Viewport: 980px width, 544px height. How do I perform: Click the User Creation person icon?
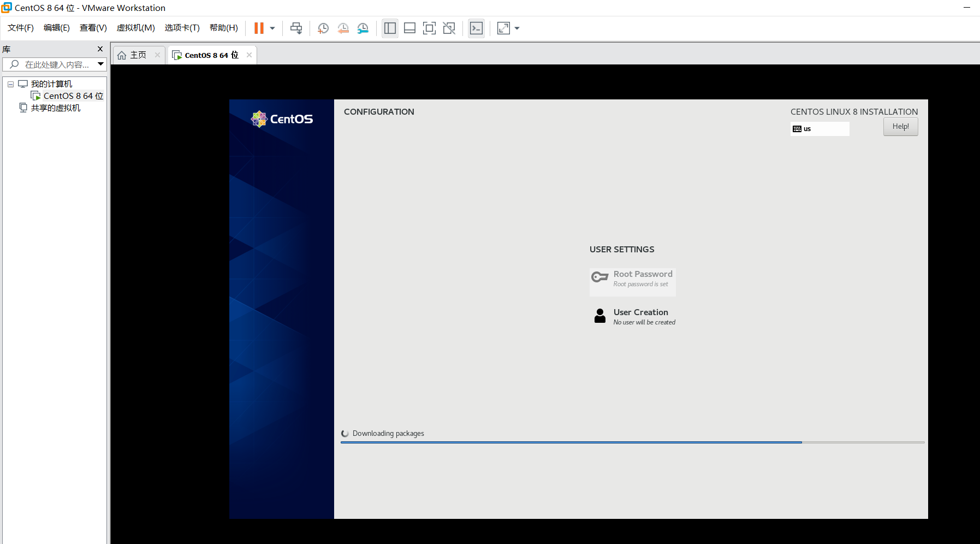coord(600,316)
